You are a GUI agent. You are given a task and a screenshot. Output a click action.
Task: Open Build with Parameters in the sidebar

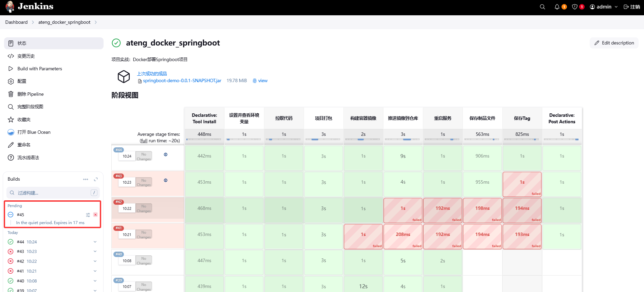(x=40, y=69)
